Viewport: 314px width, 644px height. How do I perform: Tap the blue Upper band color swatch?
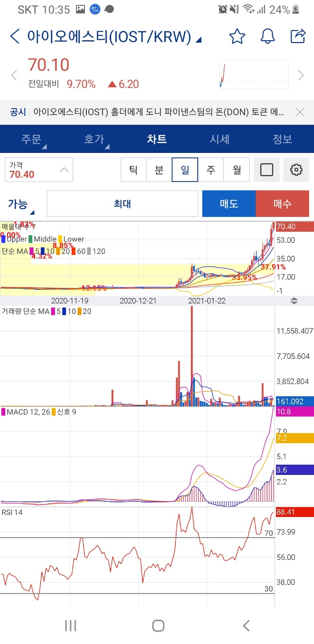4,239
